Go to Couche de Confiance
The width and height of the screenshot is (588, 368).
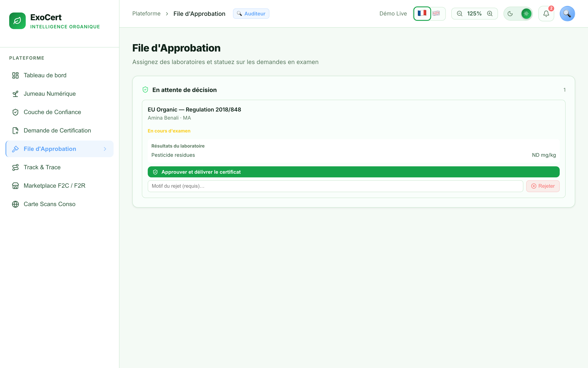[60, 112]
